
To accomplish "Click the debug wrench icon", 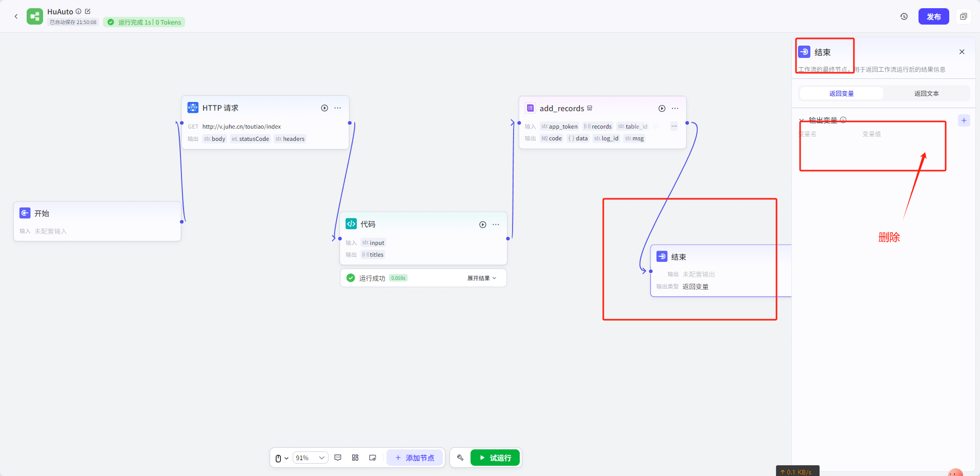I will point(460,458).
